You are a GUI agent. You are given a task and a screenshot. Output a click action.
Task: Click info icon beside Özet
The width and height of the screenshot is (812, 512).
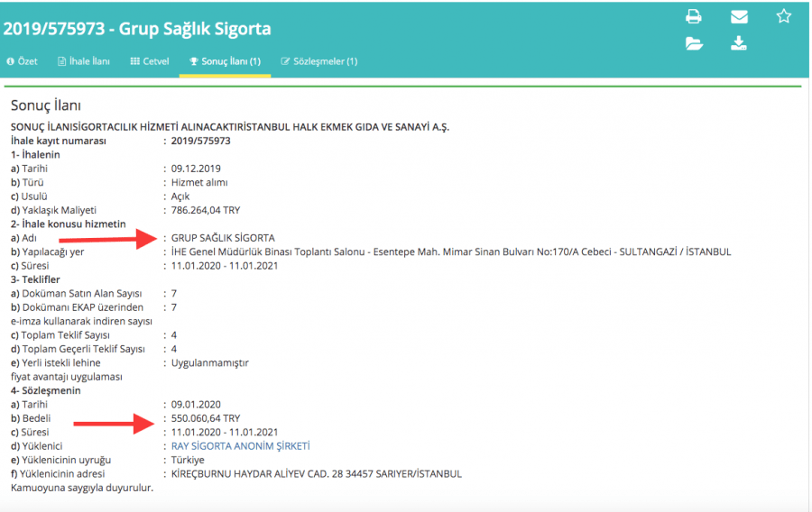click(x=10, y=61)
